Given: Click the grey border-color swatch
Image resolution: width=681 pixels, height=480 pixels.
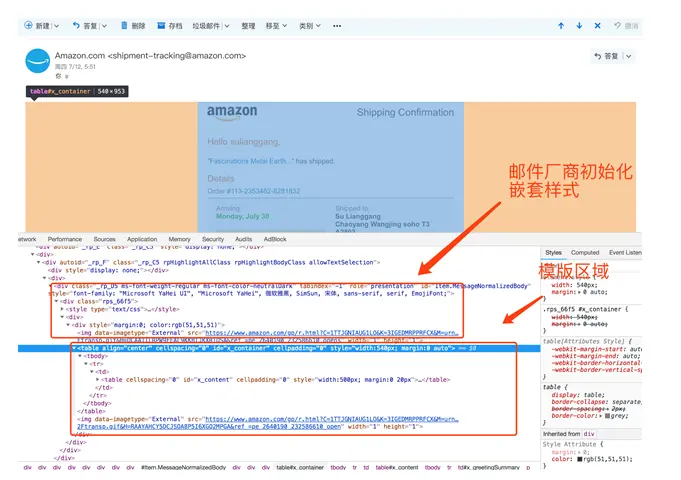Looking at the screenshot, I should click(x=607, y=416).
